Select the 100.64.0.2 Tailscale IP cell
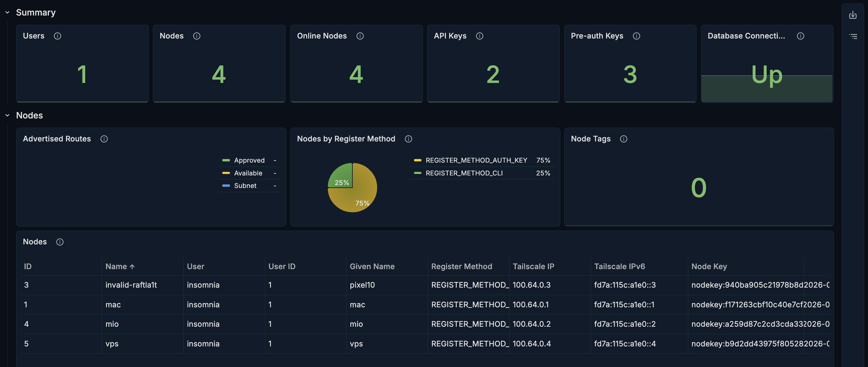868x367 pixels. 550,324
